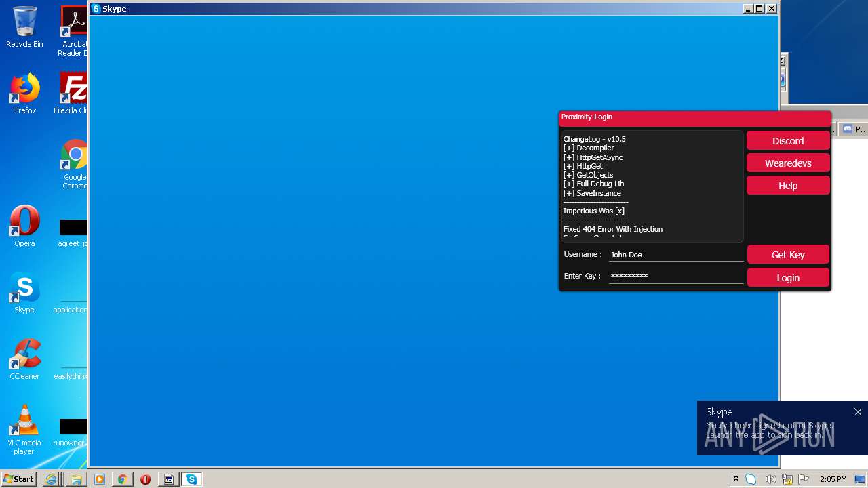
Task: Click the Help button in Proximity-Login
Action: click(x=788, y=186)
